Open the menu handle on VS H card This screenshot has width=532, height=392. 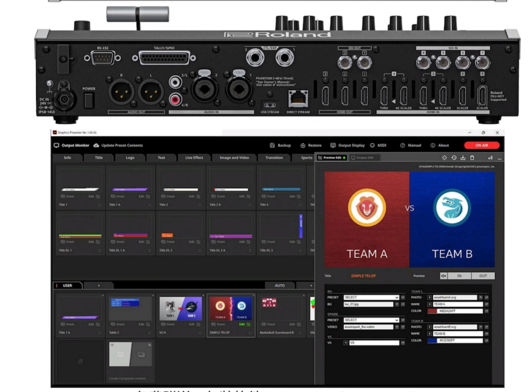tap(200, 333)
